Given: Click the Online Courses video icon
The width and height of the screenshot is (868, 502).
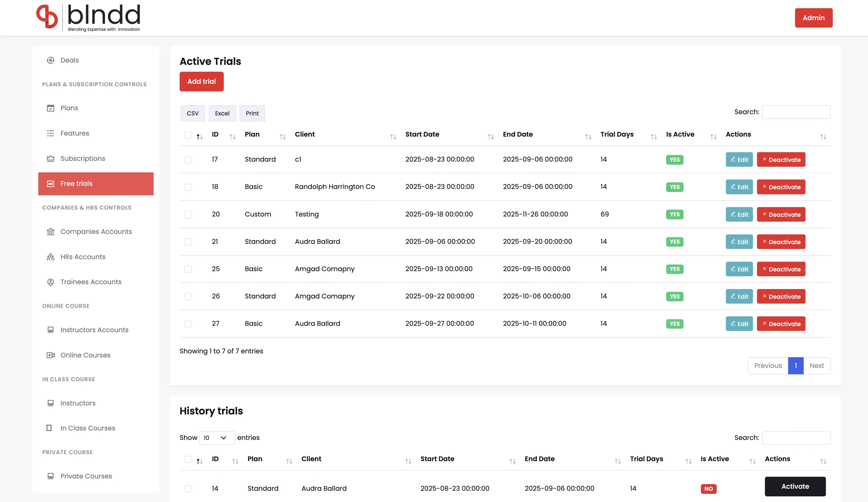Looking at the screenshot, I should [x=51, y=355].
